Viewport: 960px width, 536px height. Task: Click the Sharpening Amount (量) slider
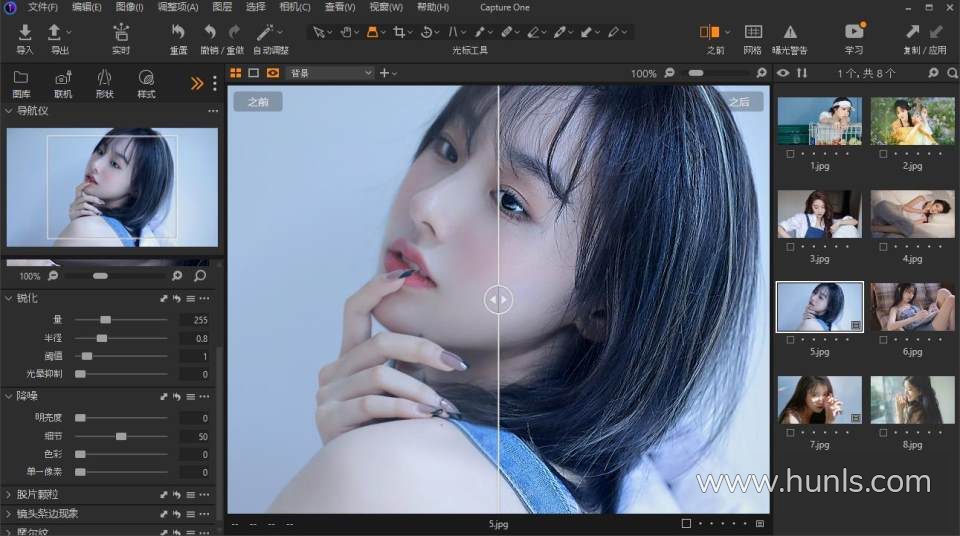(x=121, y=320)
